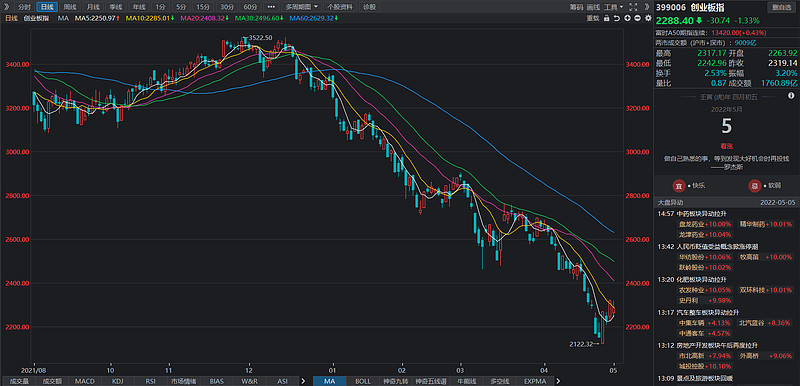Expand more sub-chart indicators arrow
The width and height of the screenshot is (800, 386).
[303, 381]
